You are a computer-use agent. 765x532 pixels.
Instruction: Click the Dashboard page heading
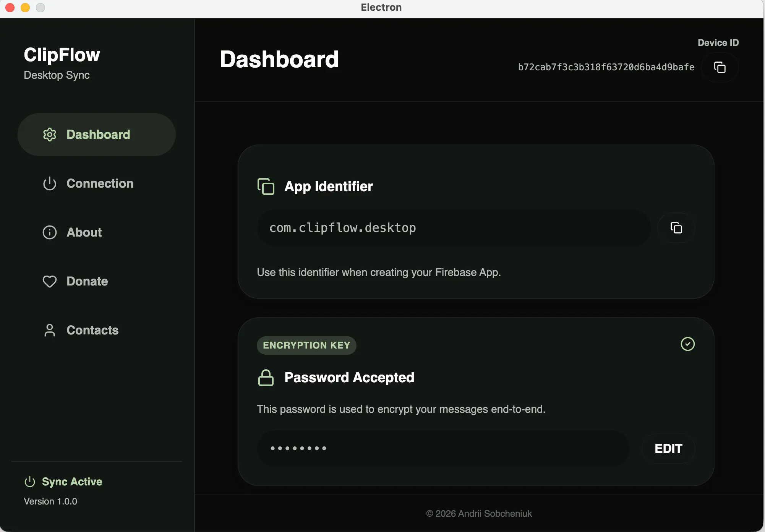tap(279, 59)
